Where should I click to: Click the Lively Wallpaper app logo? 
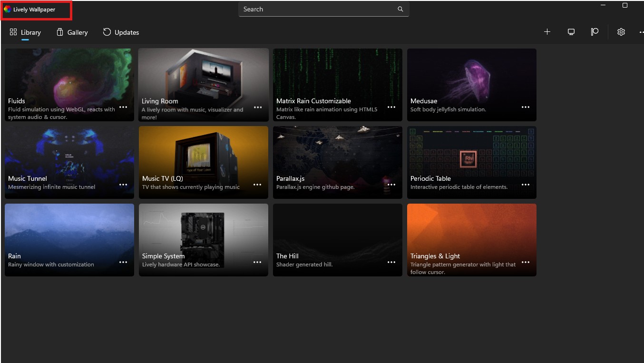[x=7, y=9]
